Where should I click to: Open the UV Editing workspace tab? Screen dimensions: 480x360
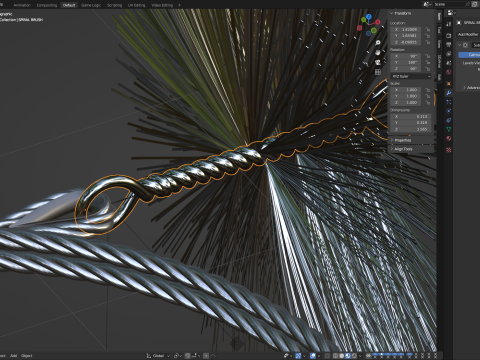[x=136, y=5]
